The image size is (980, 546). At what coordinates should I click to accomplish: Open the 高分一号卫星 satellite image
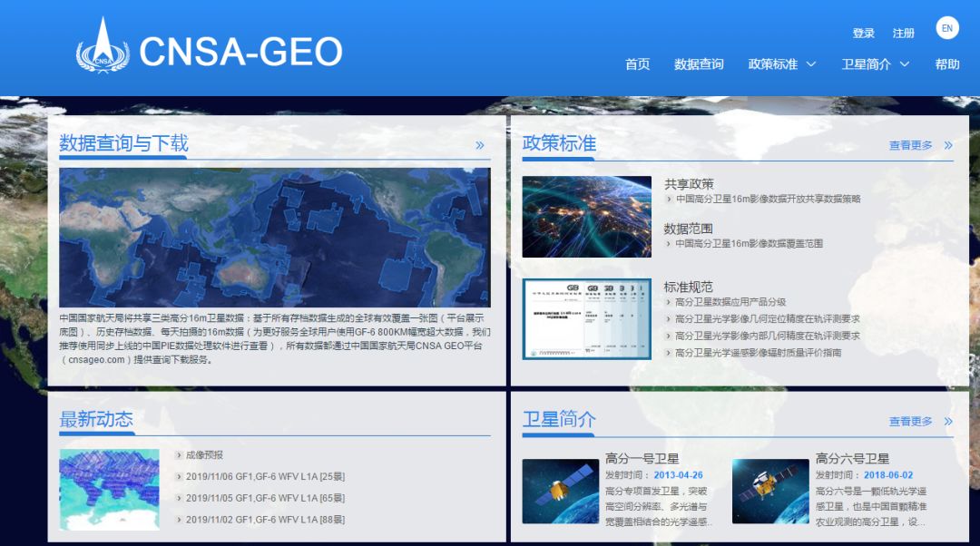coord(560,491)
